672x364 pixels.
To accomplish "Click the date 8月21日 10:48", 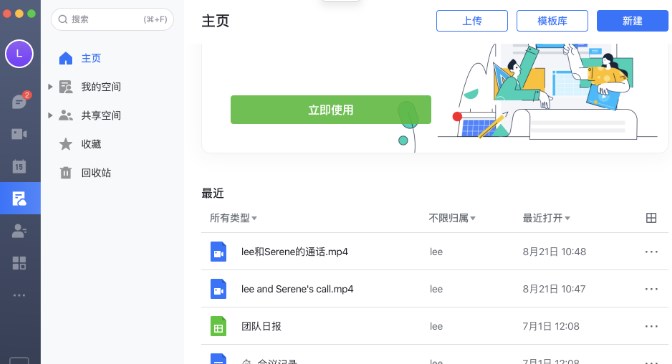I will (554, 252).
